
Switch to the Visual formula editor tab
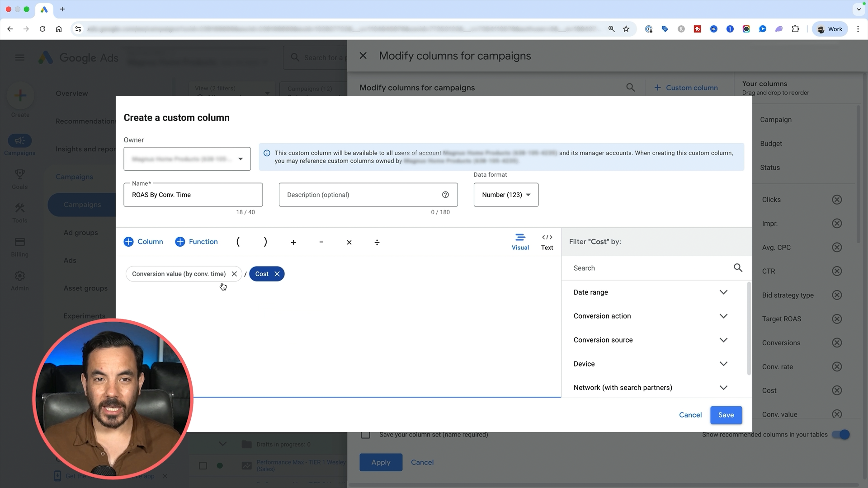click(520, 242)
